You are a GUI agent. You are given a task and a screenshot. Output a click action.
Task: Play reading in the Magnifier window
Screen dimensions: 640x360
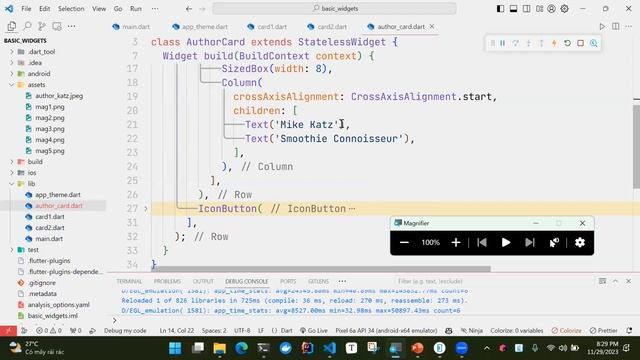tap(506, 242)
